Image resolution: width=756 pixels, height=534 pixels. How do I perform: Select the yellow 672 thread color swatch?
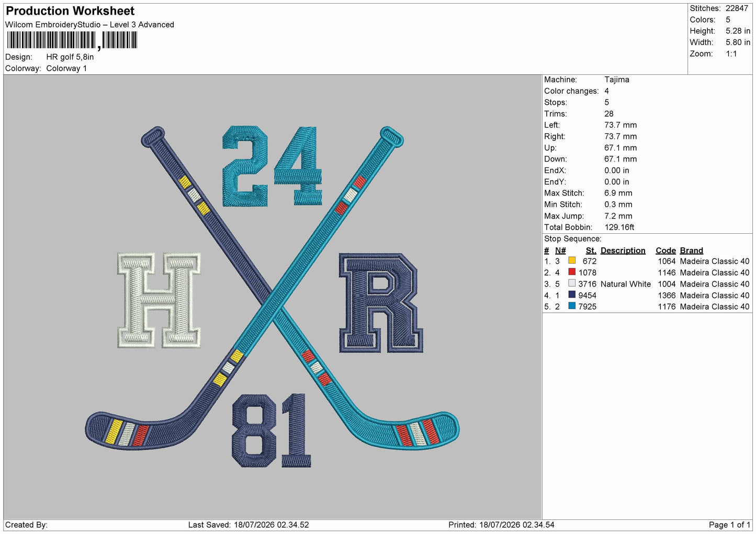(572, 260)
